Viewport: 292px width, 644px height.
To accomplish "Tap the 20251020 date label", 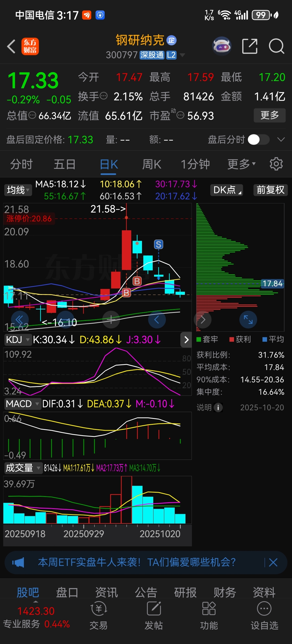I will (x=160, y=534).
